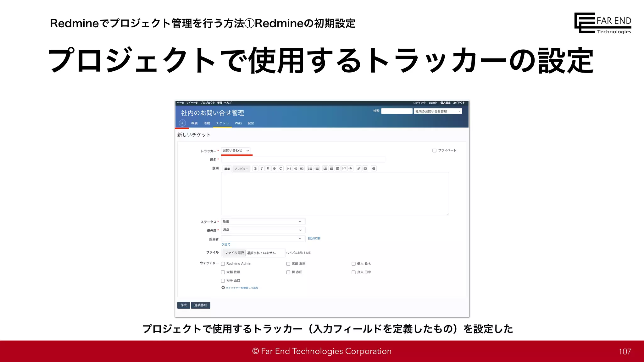The height and width of the screenshot is (362, 644).
Task: Switch to the Wiki tab
Action: (x=238, y=123)
